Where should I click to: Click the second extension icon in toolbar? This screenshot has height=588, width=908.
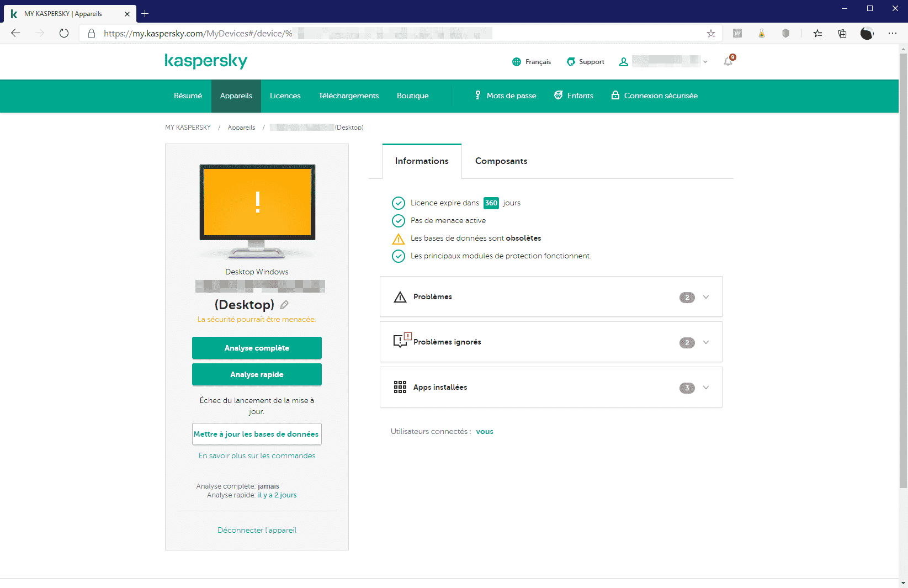(x=761, y=34)
